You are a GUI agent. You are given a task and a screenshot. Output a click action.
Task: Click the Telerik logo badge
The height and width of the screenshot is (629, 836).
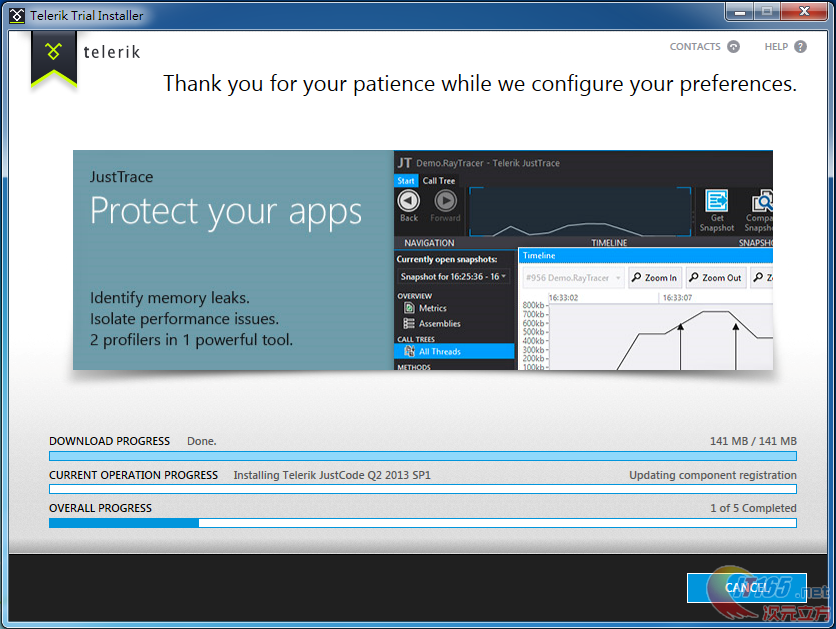[54, 59]
